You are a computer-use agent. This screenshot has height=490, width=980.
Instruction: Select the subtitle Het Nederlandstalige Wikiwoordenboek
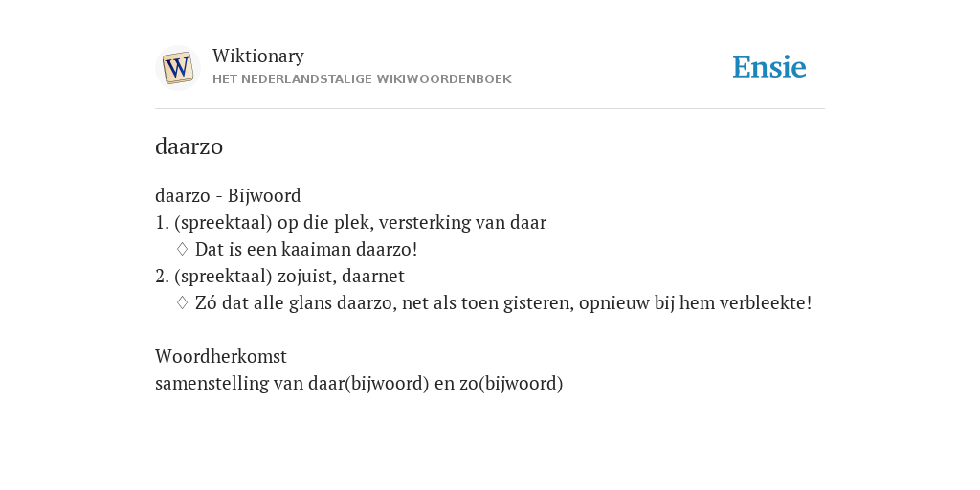362,79
